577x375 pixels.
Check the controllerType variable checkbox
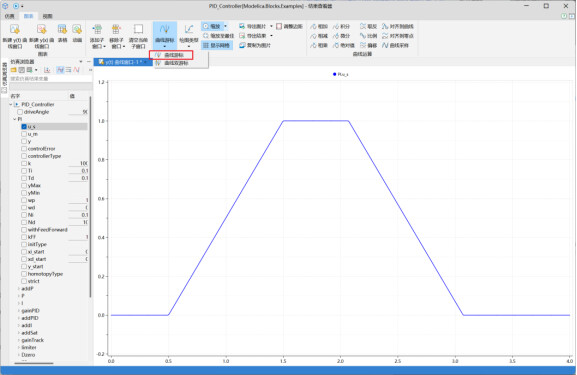tap(24, 156)
